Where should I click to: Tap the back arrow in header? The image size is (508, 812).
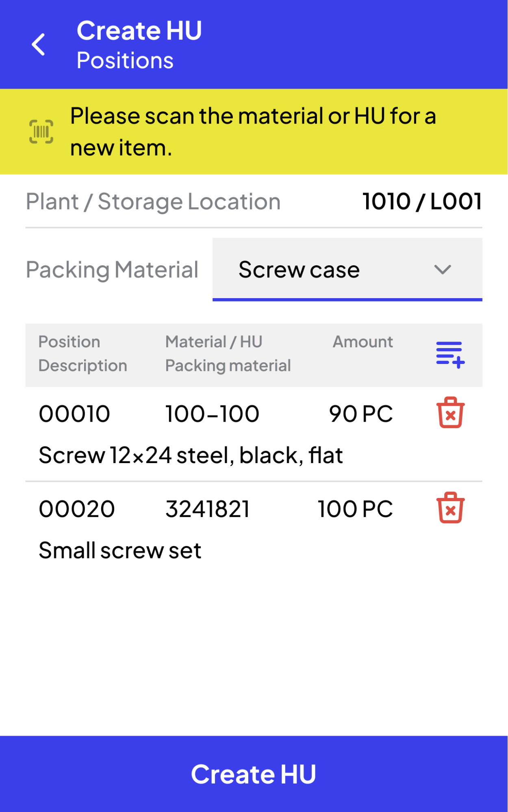[39, 44]
